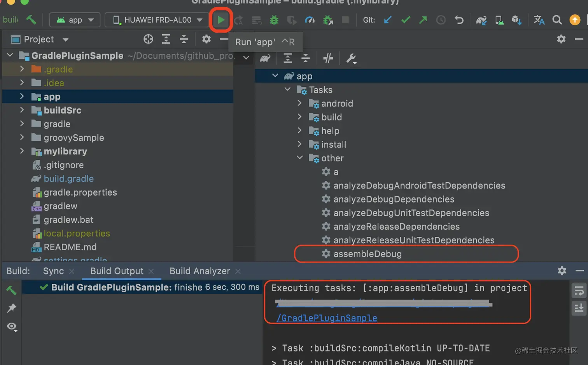588x365 pixels.
Task: Collapse all in Project panel
Action: point(184,39)
